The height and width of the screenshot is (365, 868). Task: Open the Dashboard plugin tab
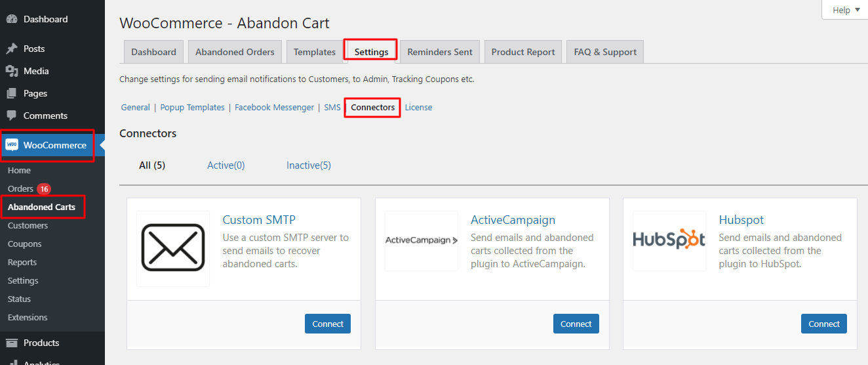coord(153,52)
